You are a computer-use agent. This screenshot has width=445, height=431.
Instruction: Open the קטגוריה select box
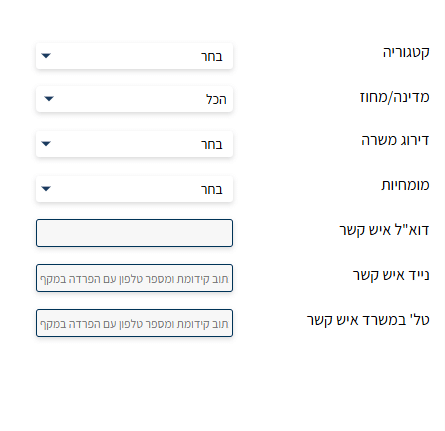(134, 56)
